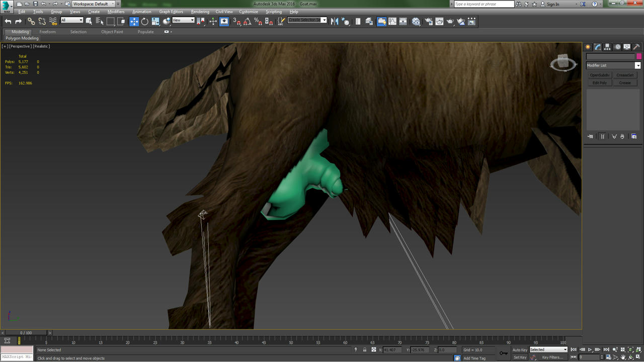
Task: Click the pink object color swatch
Action: click(x=639, y=56)
